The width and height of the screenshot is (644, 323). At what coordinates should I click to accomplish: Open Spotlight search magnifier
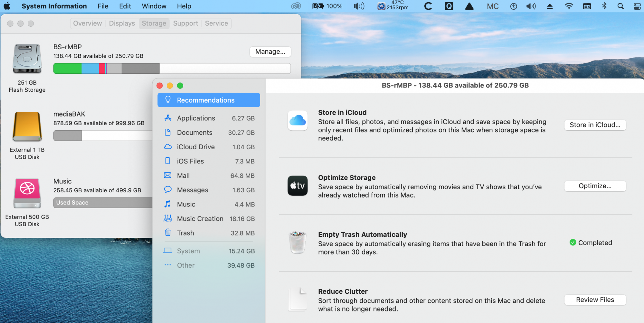(620, 6)
